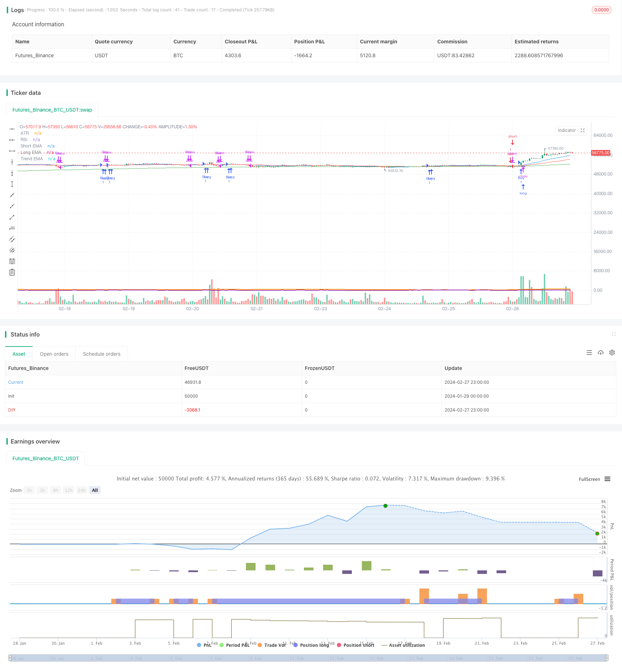The width and height of the screenshot is (622, 672).
Task: Click the FullScreen button on earnings chart
Action: [589, 479]
